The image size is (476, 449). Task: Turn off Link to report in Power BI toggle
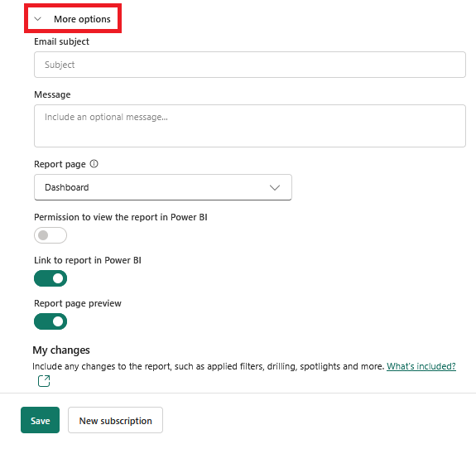50,278
